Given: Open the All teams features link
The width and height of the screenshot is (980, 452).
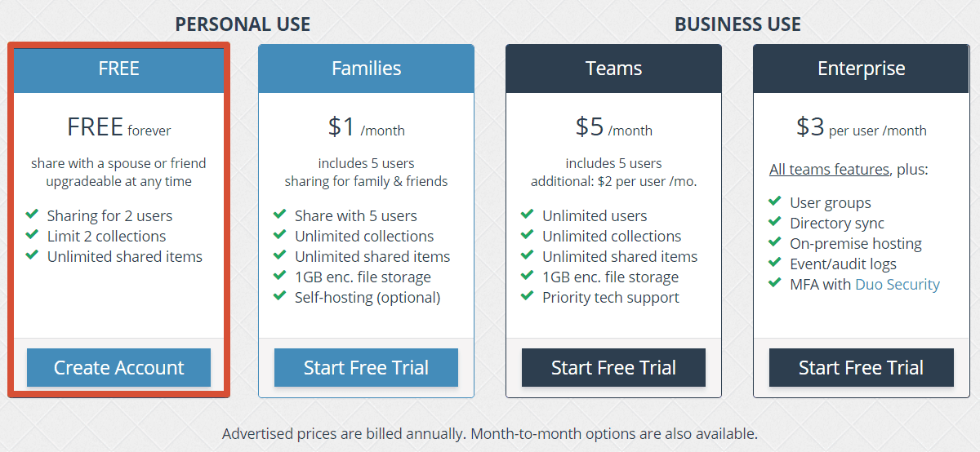Looking at the screenshot, I should (x=829, y=170).
